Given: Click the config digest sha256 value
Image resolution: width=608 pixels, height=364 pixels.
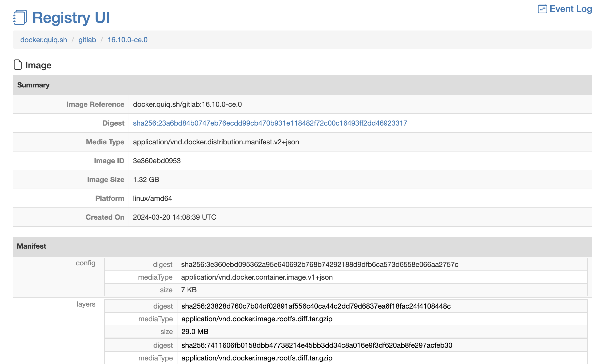Looking at the screenshot, I should (320, 264).
